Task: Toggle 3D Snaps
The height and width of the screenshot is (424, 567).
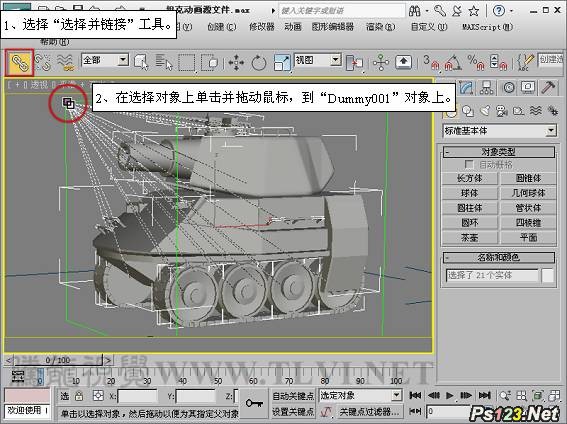Action: coord(431,63)
